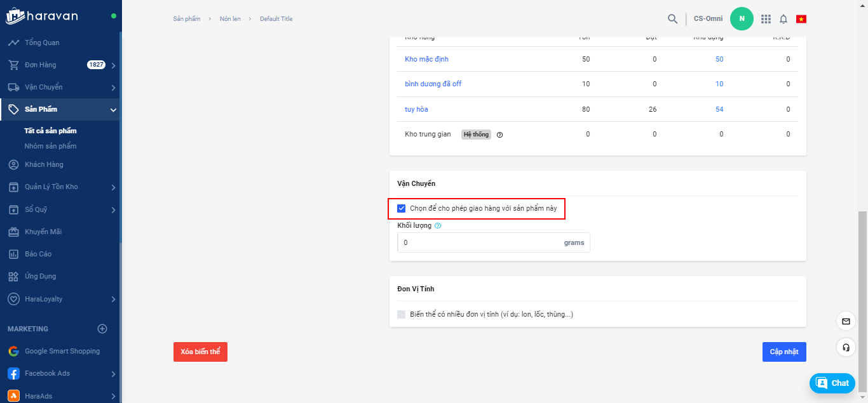Uncheck the allow shipping checkbox
Viewport: 868px width, 403px height.
pos(402,208)
